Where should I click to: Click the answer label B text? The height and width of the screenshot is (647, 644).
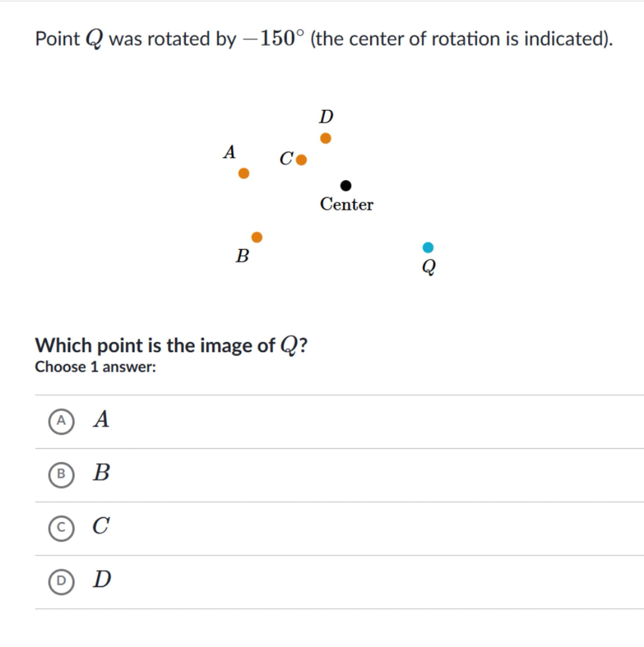pyautogui.click(x=101, y=472)
